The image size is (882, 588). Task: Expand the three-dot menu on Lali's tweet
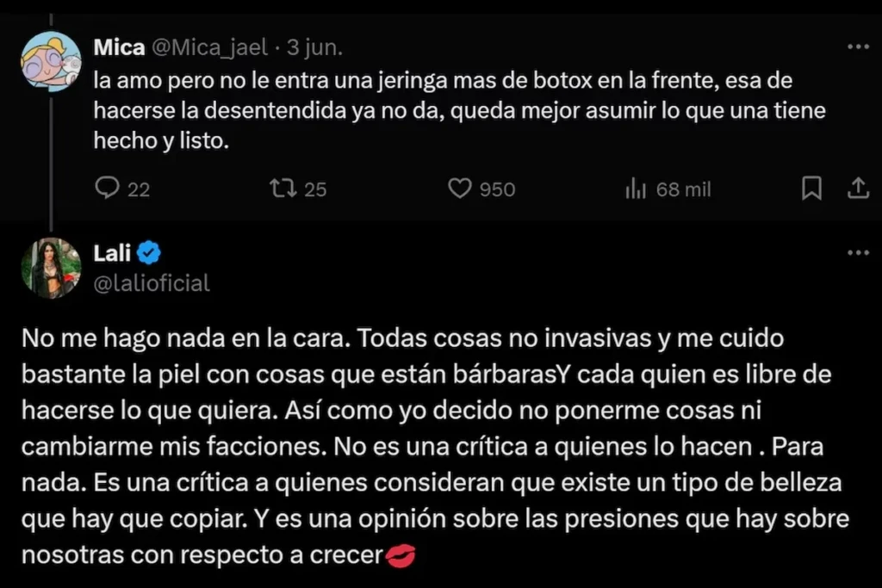(x=858, y=253)
